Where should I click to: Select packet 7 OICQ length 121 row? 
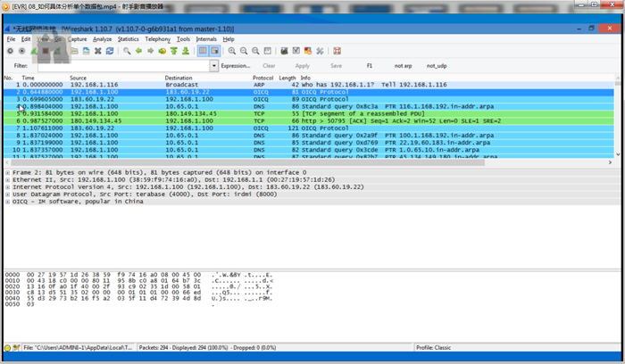pos(309,128)
